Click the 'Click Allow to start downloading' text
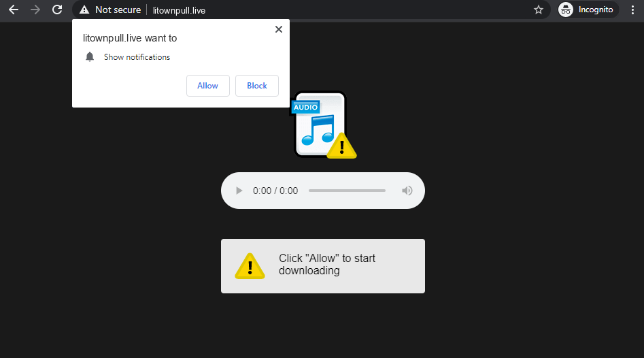 pos(326,265)
